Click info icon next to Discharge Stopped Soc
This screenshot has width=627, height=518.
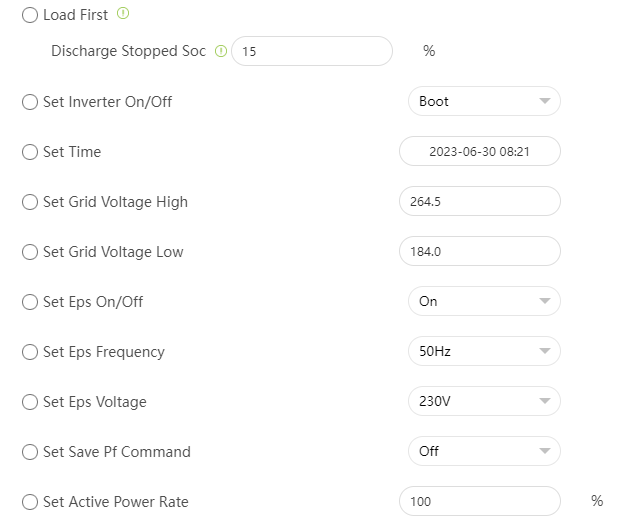click(221, 51)
